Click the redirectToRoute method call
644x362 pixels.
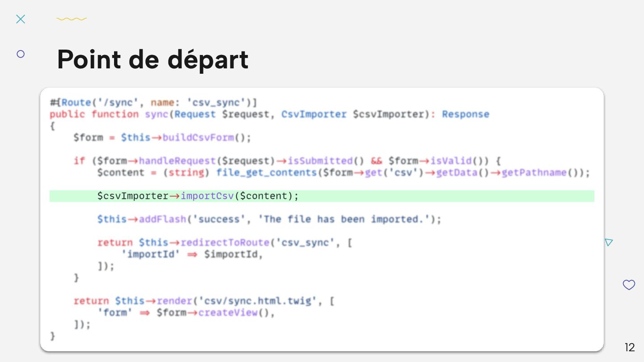click(225, 242)
